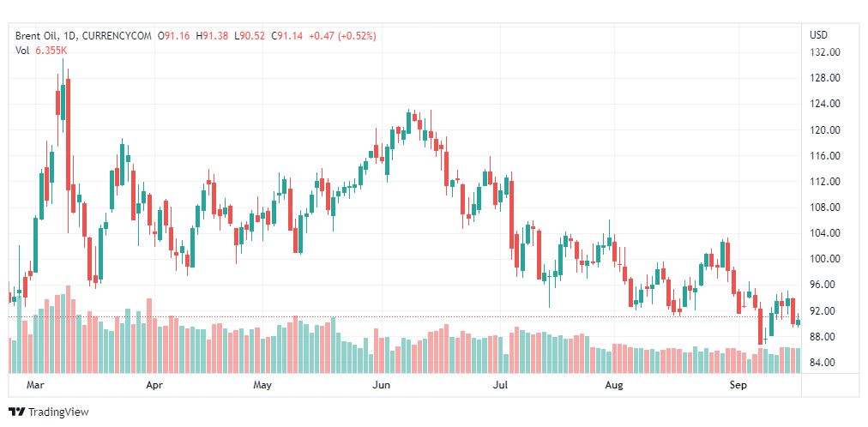Click the May label on time axis
The height and width of the screenshot is (427, 868).
click(x=262, y=386)
